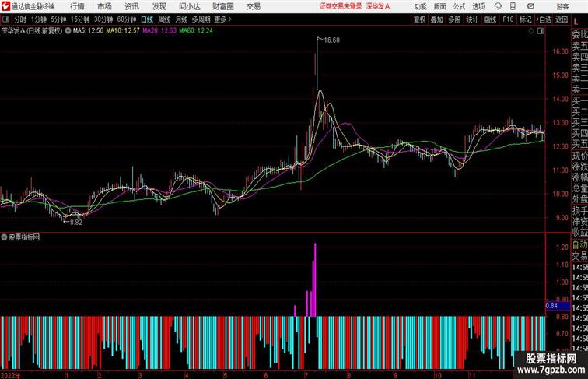Click the 卖五 row in order book

tap(579, 46)
